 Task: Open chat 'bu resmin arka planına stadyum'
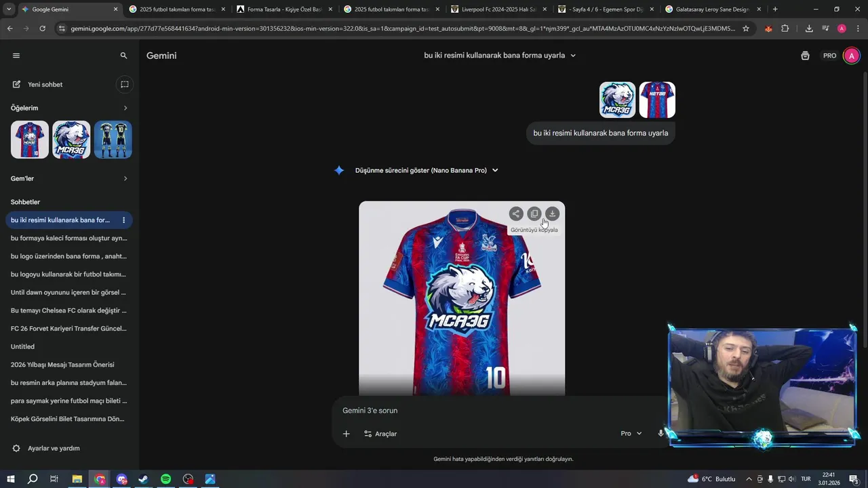(x=68, y=383)
